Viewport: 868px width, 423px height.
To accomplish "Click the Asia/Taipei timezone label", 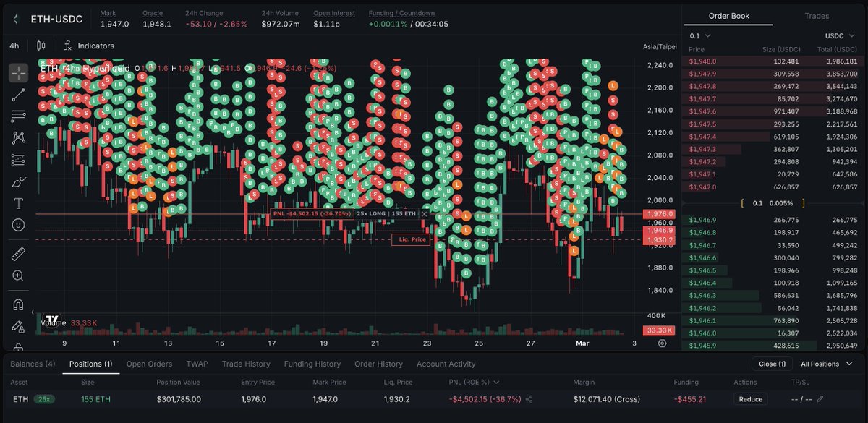I will [660, 47].
